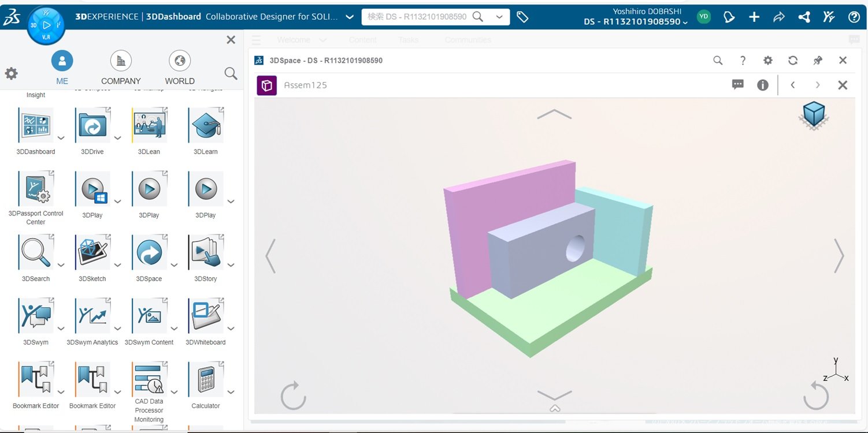Launch the 3DSketch app
The height and width of the screenshot is (433, 868).
tap(92, 252)
